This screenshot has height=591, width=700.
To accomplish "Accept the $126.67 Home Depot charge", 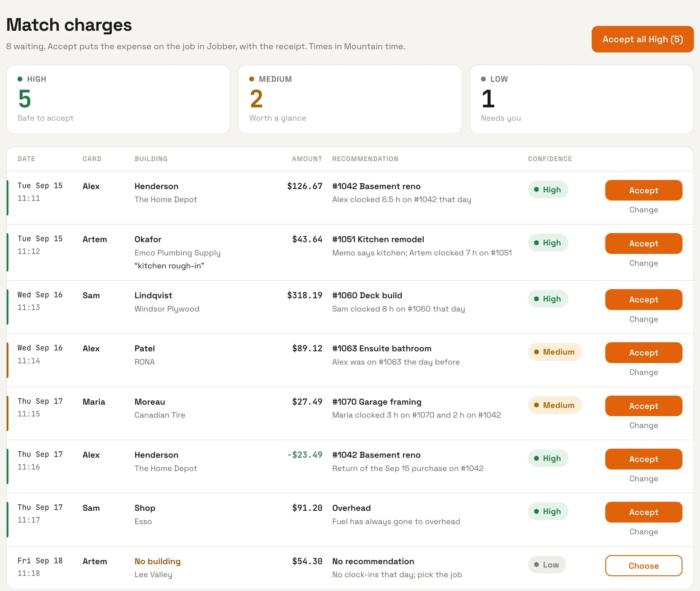I will [643, 190].
